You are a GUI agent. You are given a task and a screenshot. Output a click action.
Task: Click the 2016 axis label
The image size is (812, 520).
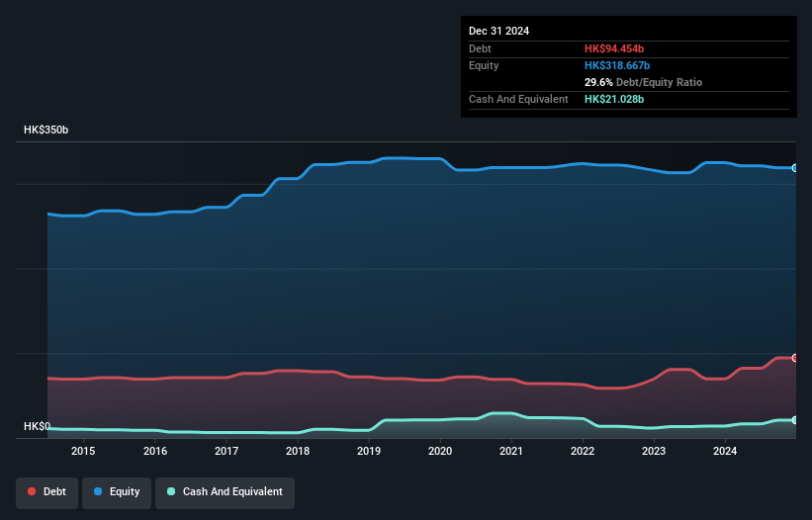point(155,451)
